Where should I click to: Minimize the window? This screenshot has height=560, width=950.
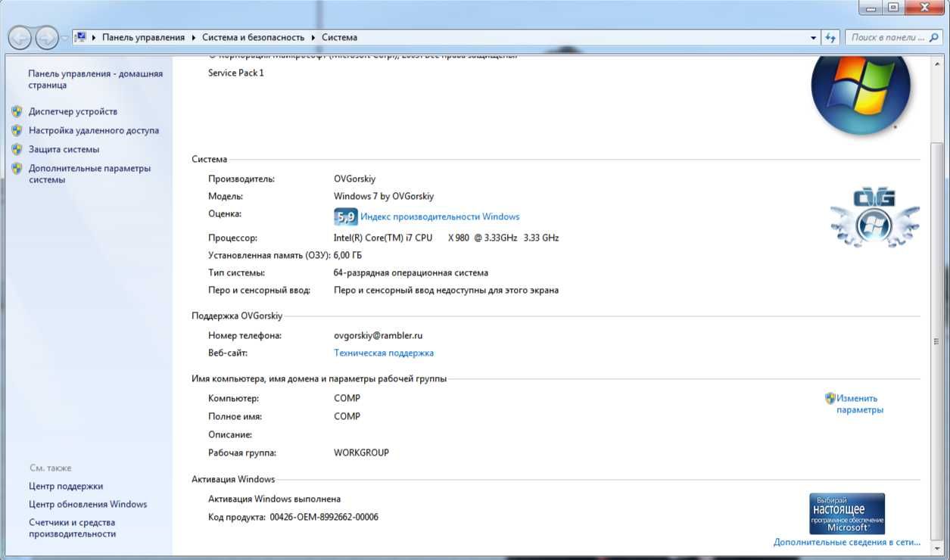pos(870,7)
